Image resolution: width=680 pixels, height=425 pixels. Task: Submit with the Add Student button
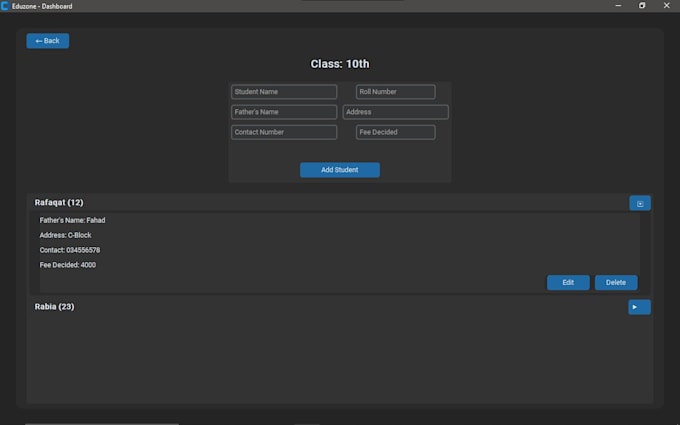point(340,170)
